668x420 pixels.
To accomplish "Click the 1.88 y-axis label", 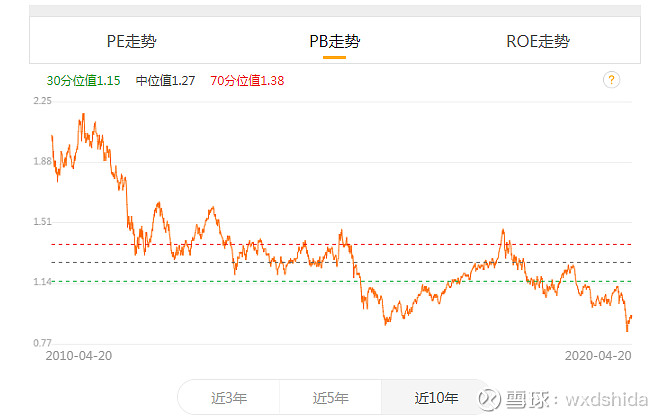I will coord(42,161).
